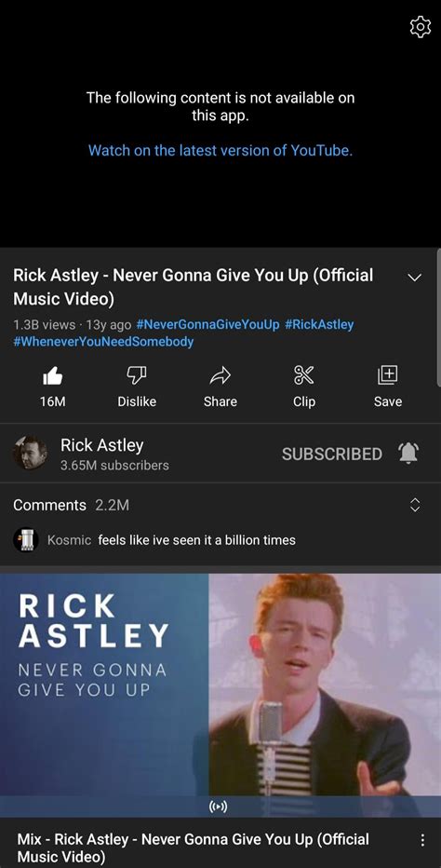
Task: Tap Kosmic's commenter avatar
Action: coord(24,539)
